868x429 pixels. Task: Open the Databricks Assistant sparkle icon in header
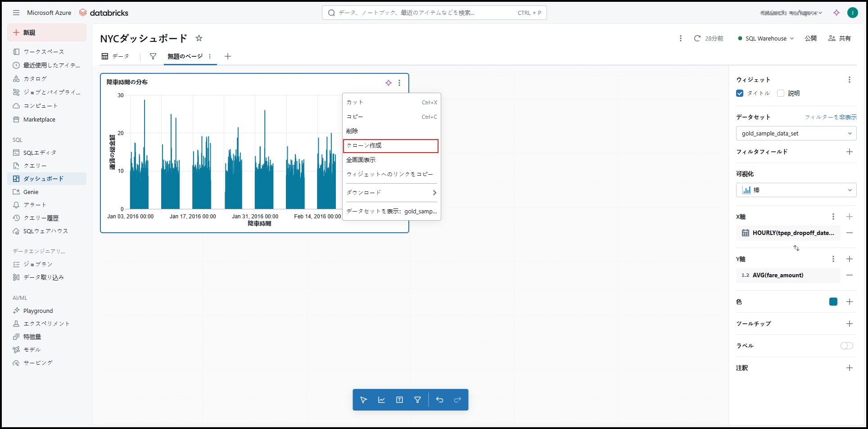tap(836, 13)
